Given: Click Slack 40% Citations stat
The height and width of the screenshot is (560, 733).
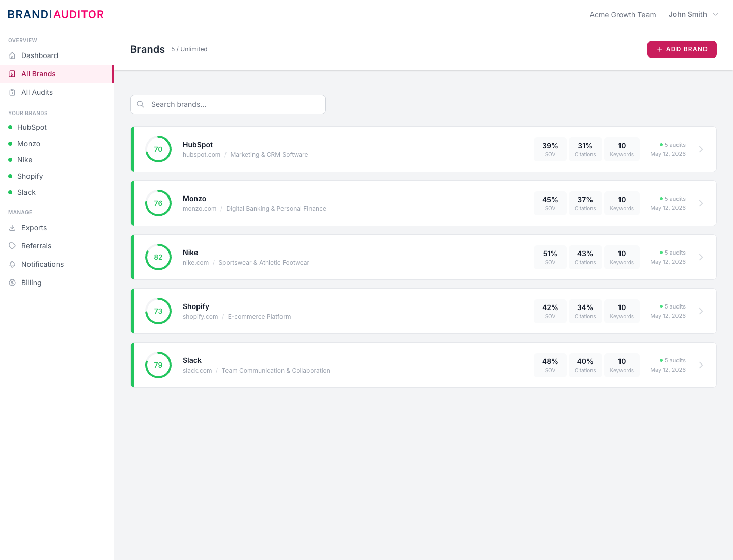Looking at the screenshot, I should pyautogui.click(x=585, y=365).
